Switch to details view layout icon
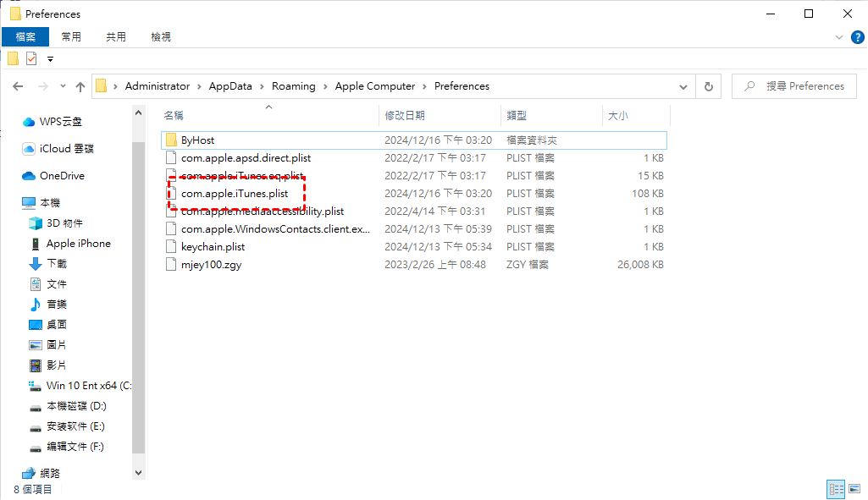The image size is (868, 500). [837, 489]
